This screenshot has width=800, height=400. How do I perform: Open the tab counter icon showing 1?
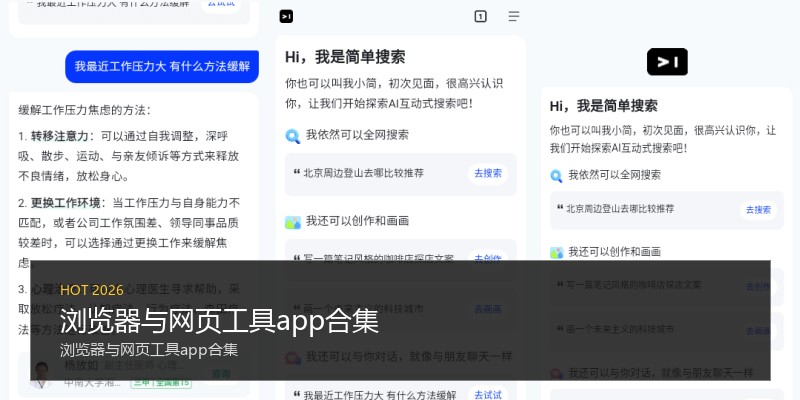coord(480,16)
